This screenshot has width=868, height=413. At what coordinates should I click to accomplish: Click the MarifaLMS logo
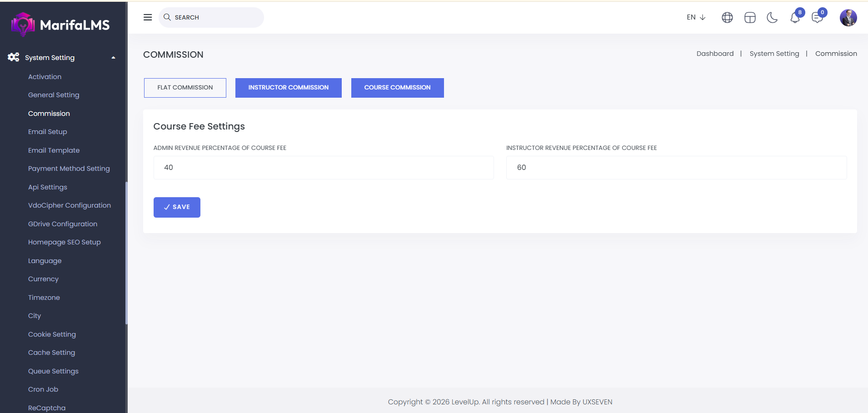point(60,25)
